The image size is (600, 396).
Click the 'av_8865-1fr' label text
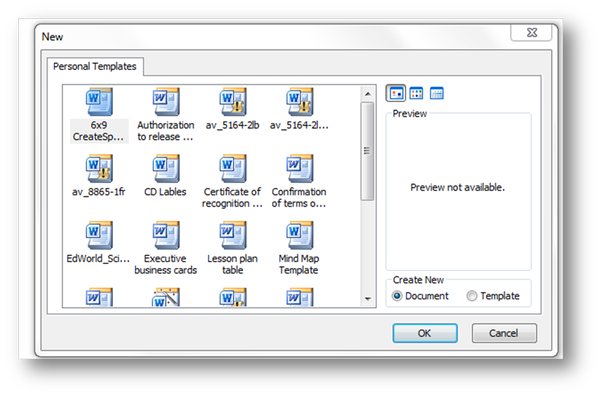tap(98, 192)
